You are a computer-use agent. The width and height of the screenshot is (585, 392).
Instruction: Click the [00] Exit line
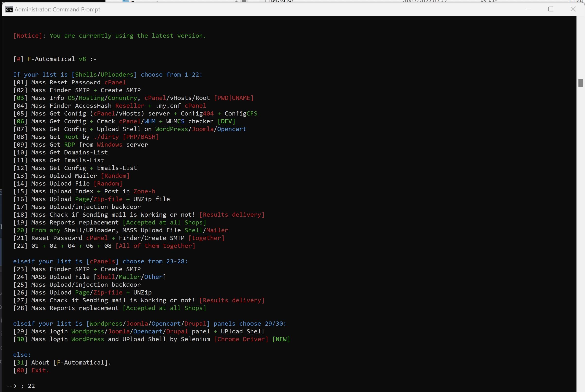tap(31, 370)
